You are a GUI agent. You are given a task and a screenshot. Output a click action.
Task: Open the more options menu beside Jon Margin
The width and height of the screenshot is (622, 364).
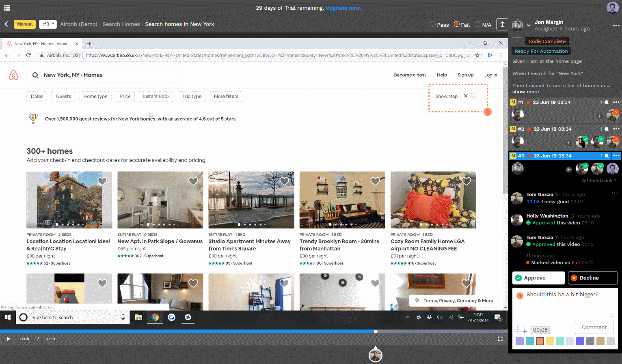pyautogui.click(x=616, y=25)
